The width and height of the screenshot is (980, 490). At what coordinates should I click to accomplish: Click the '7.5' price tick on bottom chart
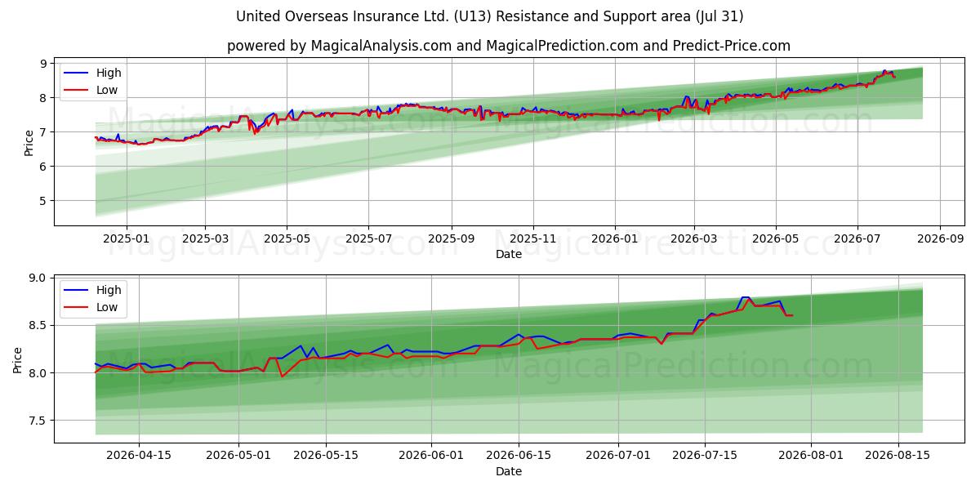click(x=39, y=421)
